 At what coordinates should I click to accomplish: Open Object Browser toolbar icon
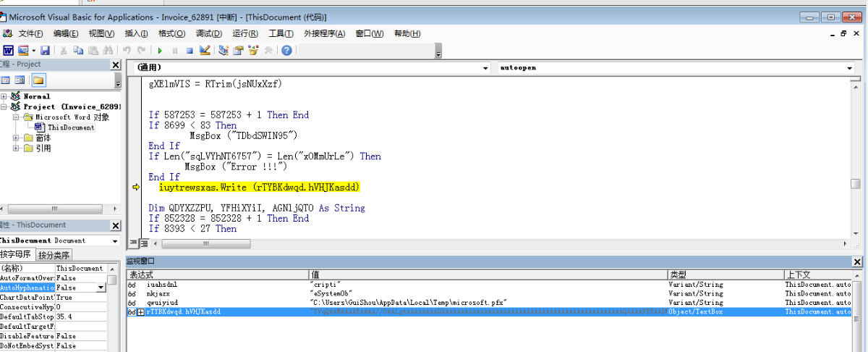(254, 50)
